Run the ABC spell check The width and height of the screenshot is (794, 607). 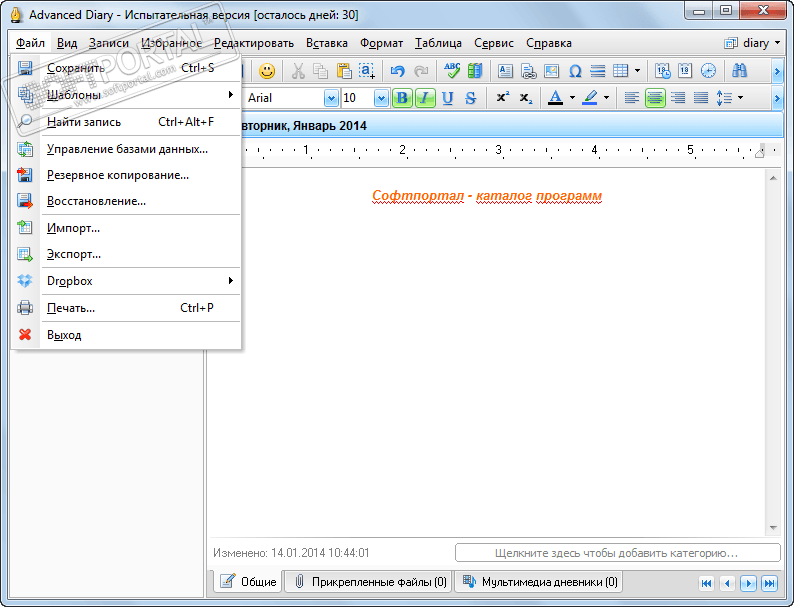(x=452, y=71)
